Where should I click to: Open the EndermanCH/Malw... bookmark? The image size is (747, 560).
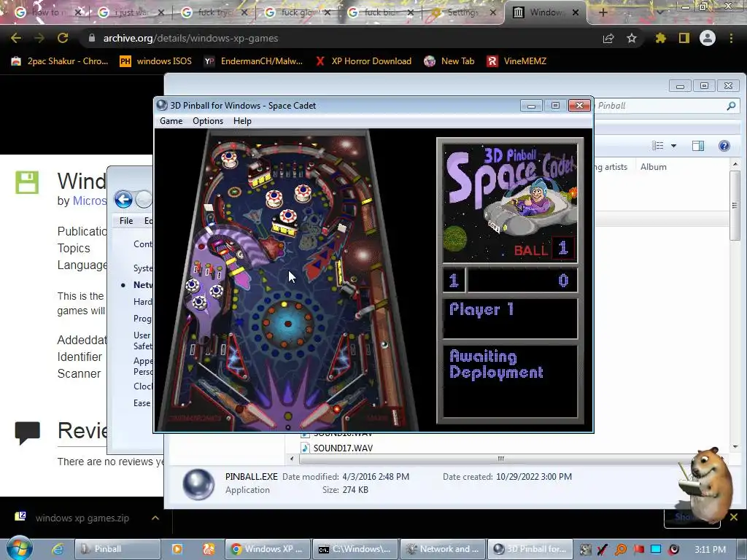[253, 61]
